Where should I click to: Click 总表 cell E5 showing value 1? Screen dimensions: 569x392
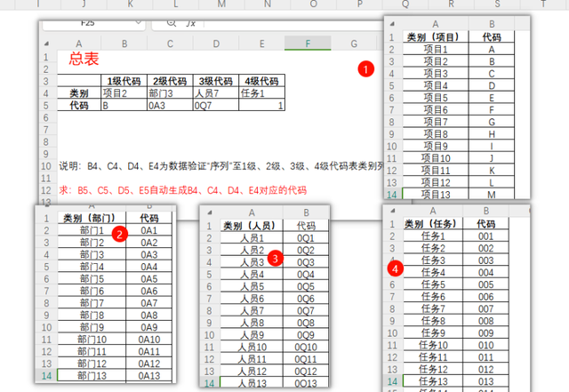pos(261,105)
